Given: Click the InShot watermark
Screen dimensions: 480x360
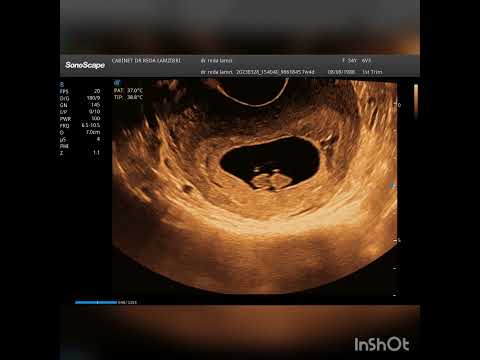Looking at the screenshot, I should point(382,344).
